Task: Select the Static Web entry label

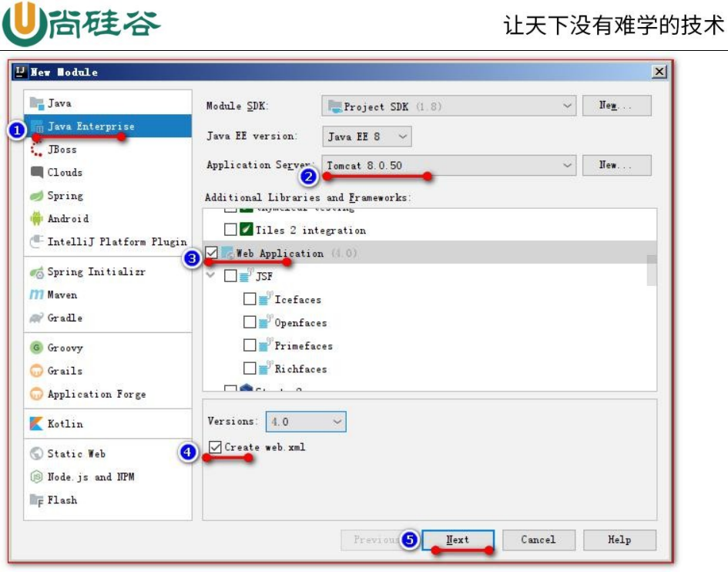Action: (76, 453)
